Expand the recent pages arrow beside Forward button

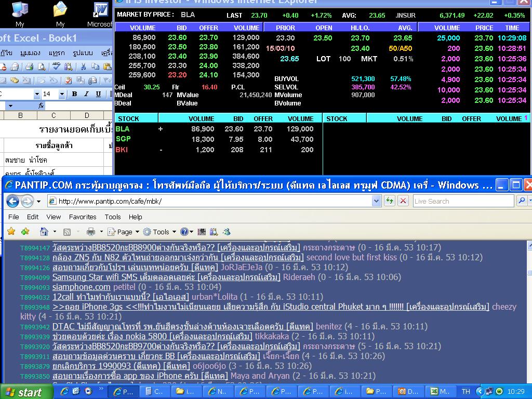pos(38,202)
